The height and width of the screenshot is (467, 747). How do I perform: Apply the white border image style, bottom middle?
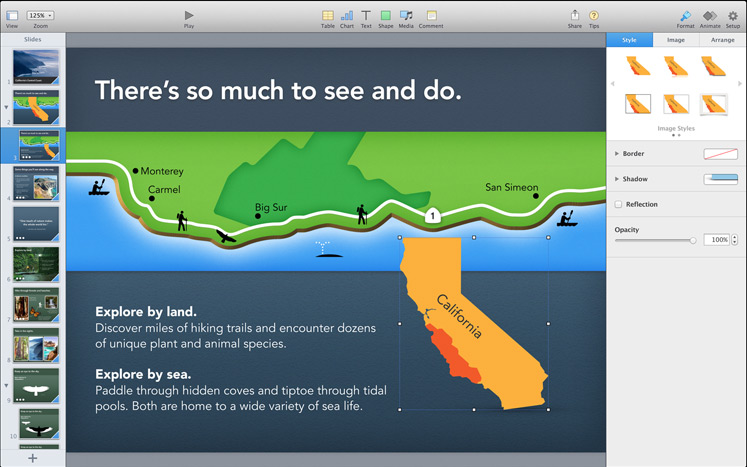(x=676, y=104)
